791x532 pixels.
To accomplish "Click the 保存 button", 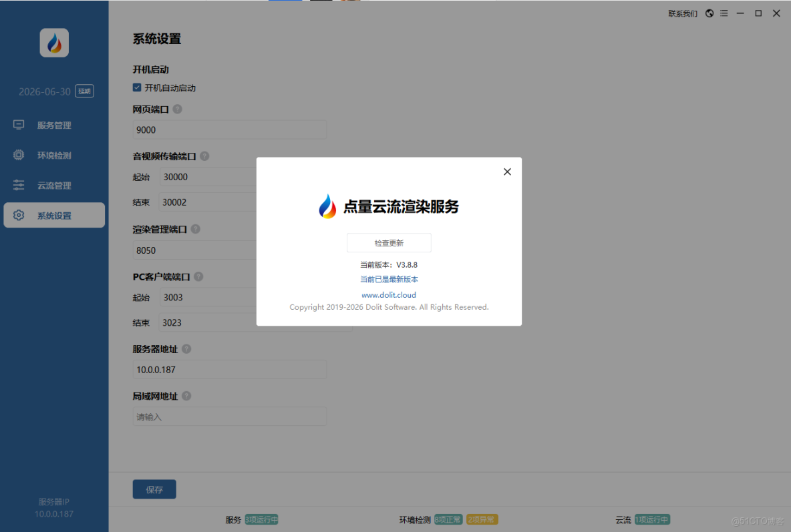I will pyautogui.click(x=154, y=489).
